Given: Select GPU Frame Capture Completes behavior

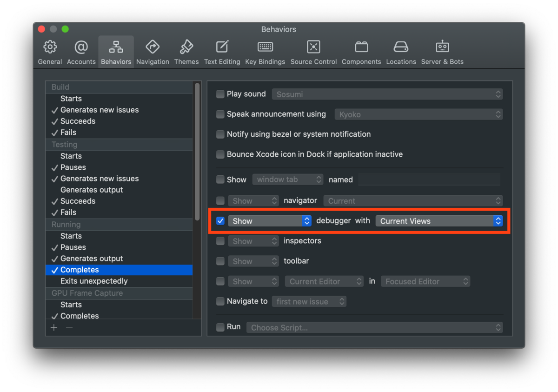Looking at the screenshot, I should (x=119, y=315).
